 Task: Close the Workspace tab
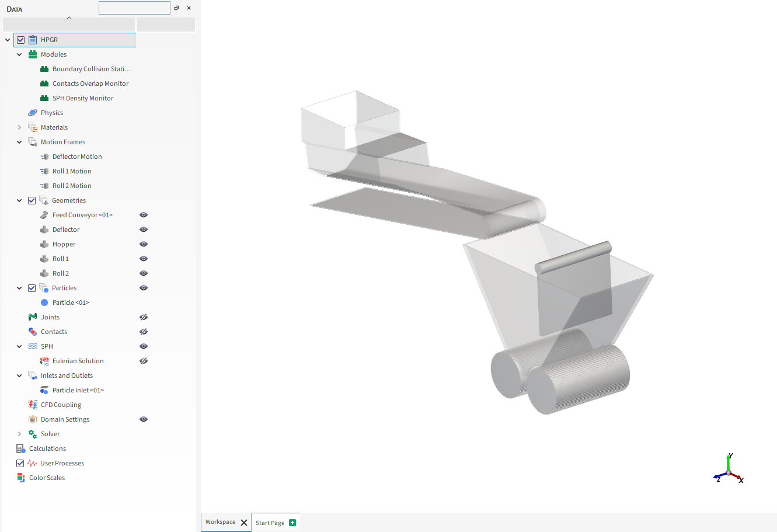tap(244, 523)
